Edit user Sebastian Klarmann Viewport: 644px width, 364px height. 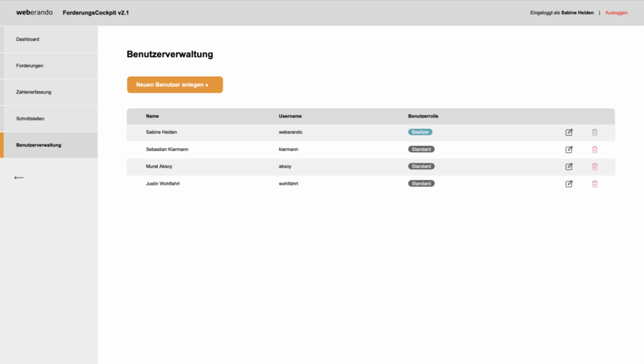click(x=569, y=150)
